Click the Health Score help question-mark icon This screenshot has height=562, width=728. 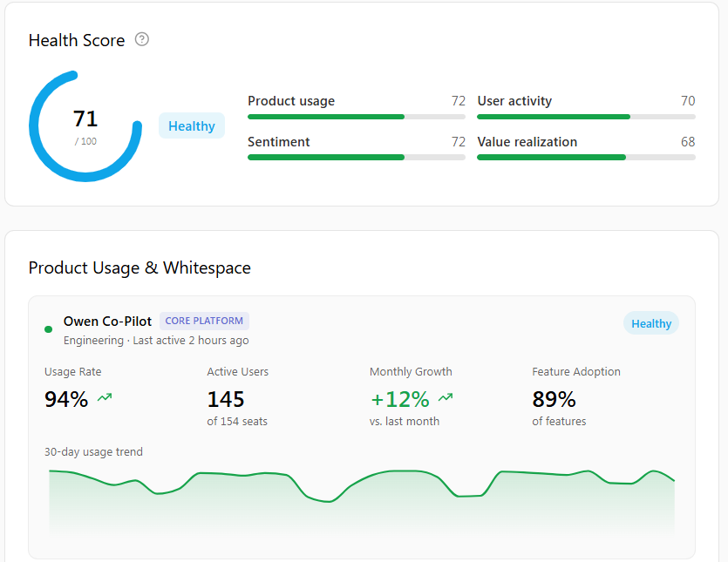click(x=142, y=39)
